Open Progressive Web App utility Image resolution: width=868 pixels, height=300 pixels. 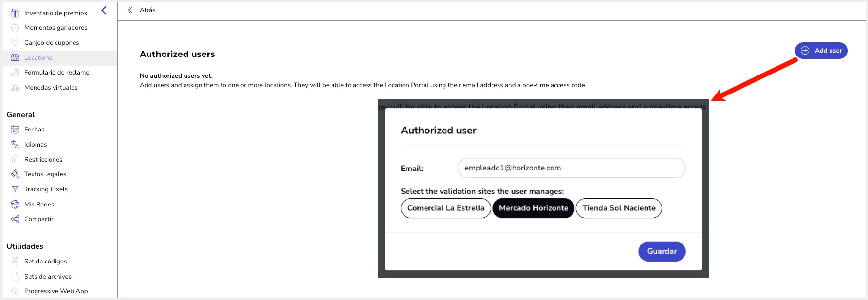tap(56, 291)
